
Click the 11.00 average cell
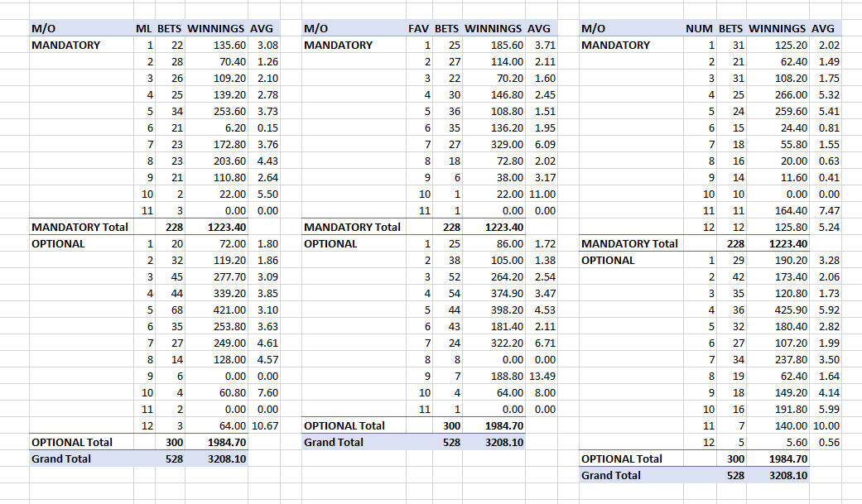[x=542, y=194]
